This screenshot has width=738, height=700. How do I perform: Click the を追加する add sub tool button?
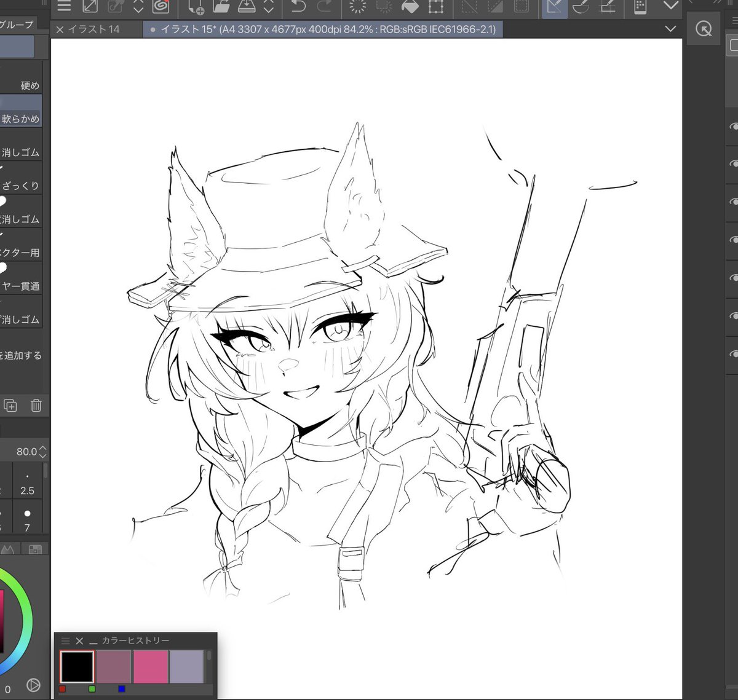point(21,355)
